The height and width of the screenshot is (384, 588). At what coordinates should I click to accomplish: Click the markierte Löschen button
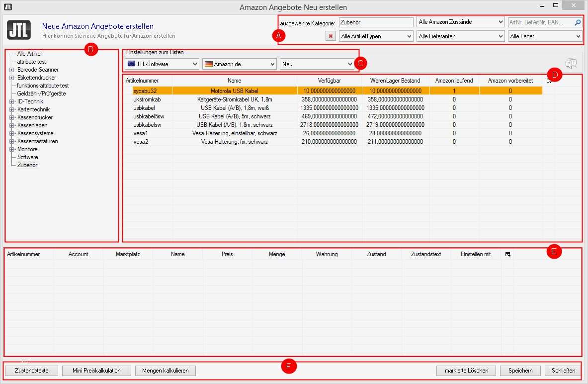pos(466,371)
